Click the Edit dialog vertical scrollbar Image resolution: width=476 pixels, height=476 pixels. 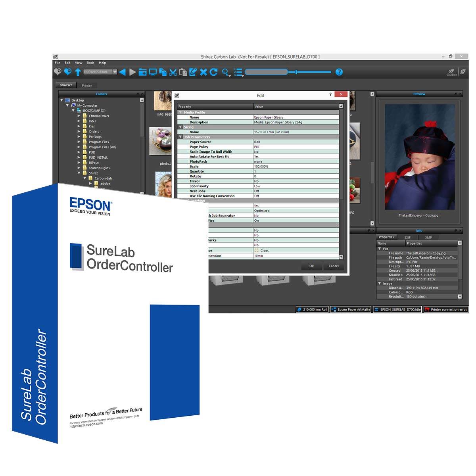pos(341,182)
